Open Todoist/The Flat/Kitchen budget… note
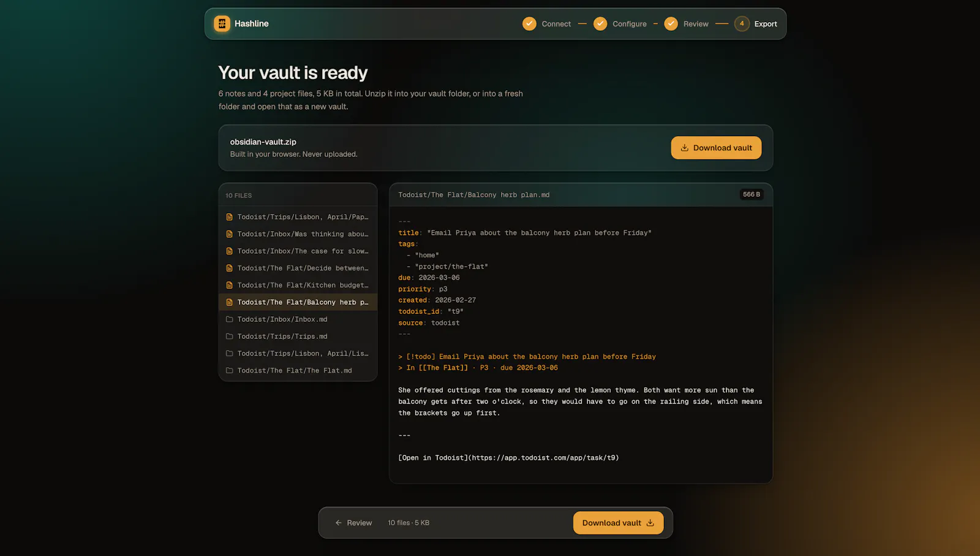Viewport: 980px width, 556px height. [298, 286]
